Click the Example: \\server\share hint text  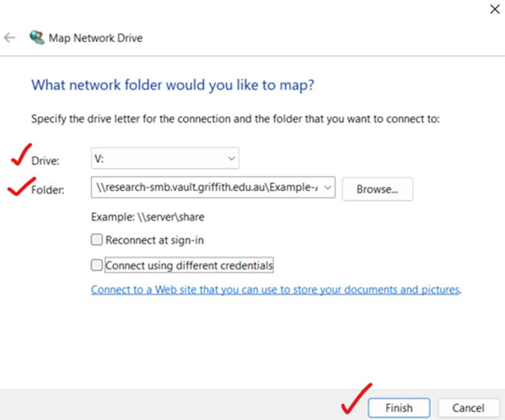(x=147, y=217)
